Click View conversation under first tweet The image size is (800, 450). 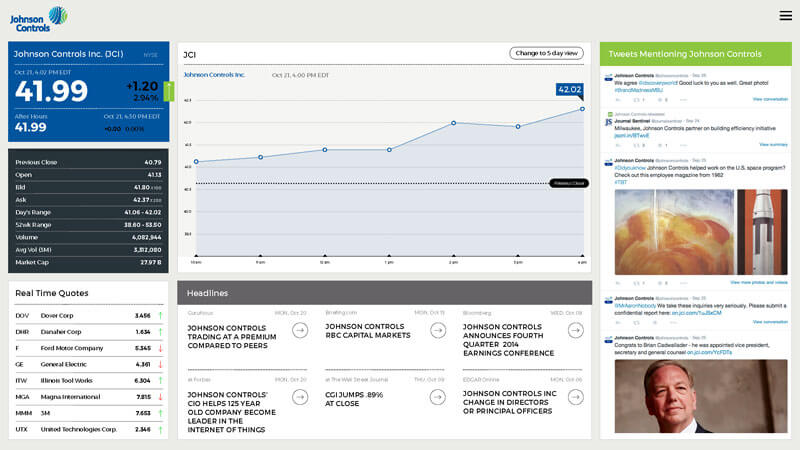pos(770,99)
